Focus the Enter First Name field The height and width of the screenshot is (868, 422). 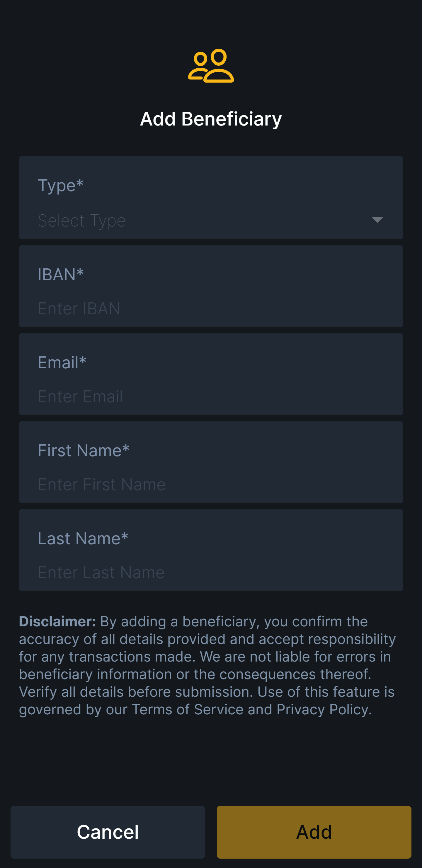click(202, 484)
